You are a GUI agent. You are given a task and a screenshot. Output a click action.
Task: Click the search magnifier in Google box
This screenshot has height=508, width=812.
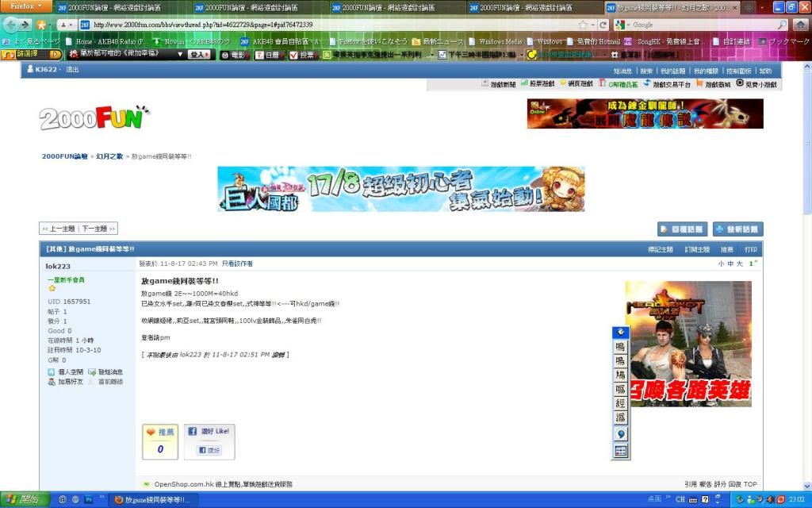click(782, 25)
